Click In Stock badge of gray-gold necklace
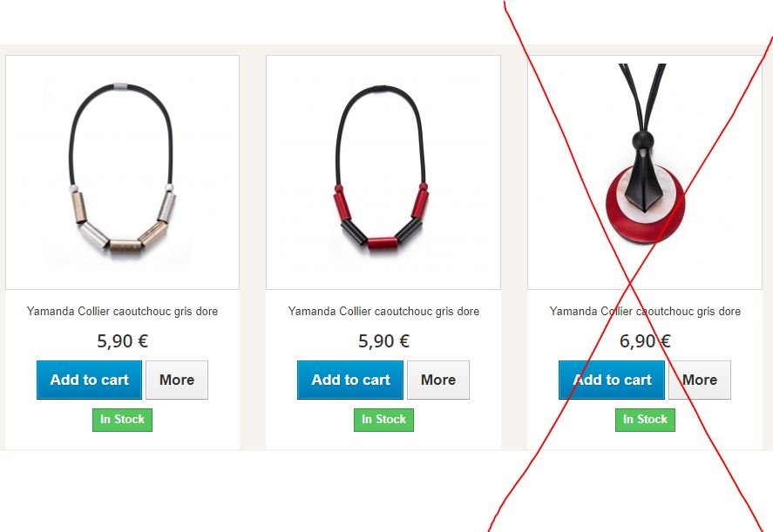773x532 pixels. pos(122,420)
